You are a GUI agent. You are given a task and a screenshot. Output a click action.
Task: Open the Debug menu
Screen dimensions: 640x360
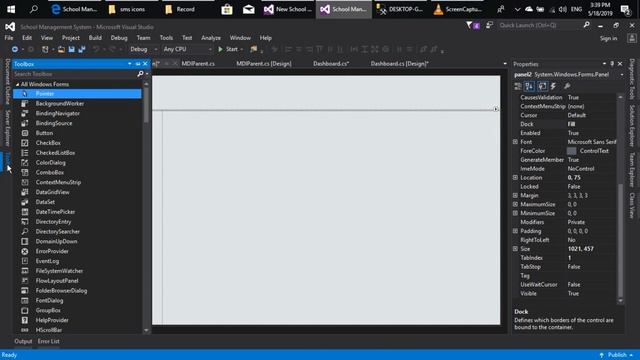(119, 38)
